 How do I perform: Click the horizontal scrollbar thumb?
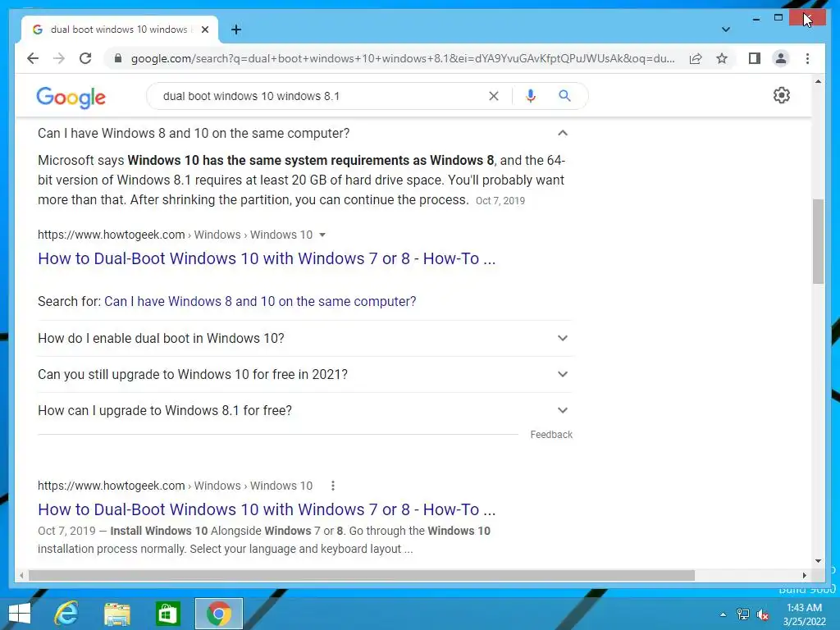click(x=362, y=575)
